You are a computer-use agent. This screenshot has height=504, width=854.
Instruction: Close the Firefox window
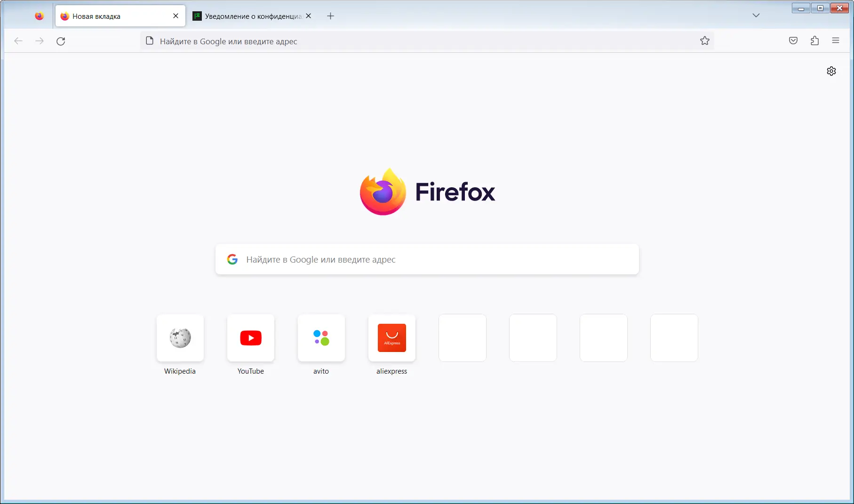click(839, 8)
